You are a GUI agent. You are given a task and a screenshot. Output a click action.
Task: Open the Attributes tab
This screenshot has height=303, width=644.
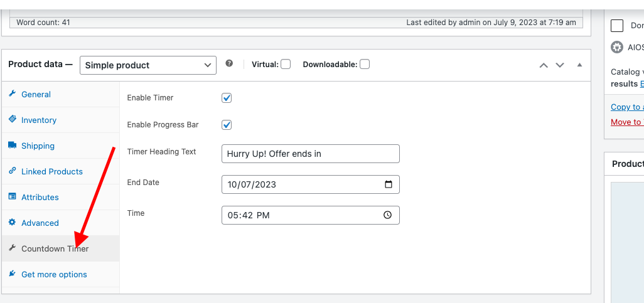[x=60, y=197]
